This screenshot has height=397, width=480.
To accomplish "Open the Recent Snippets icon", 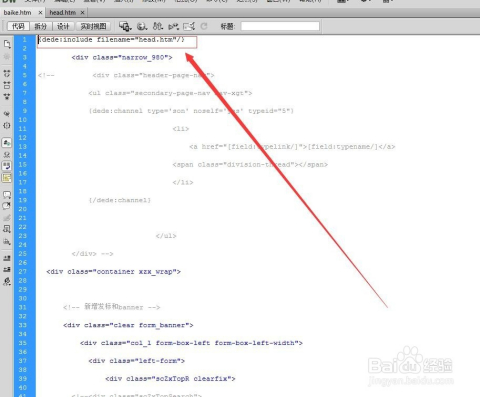I will pyautogui.click(x=7, y=229).
